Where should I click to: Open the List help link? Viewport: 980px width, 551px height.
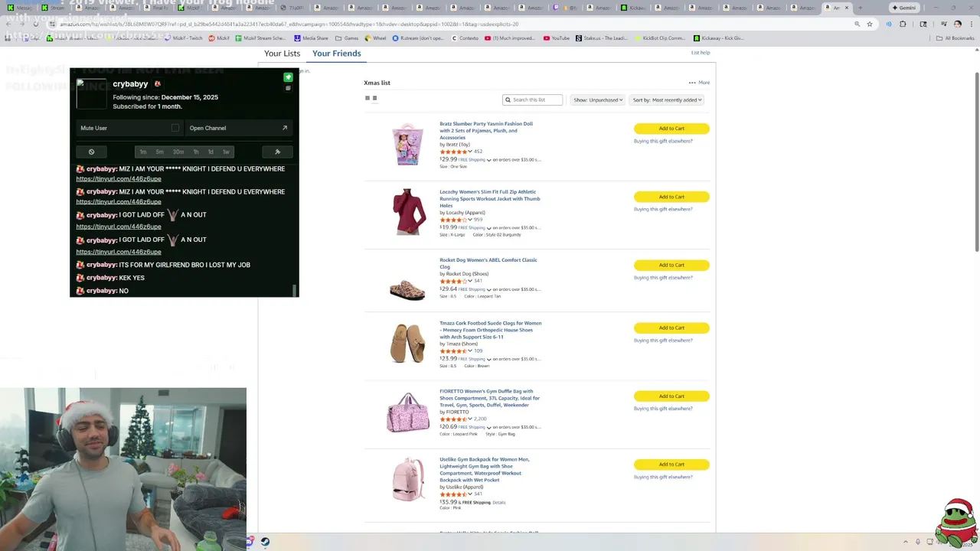pyautogui.click(x=701, y=53)
